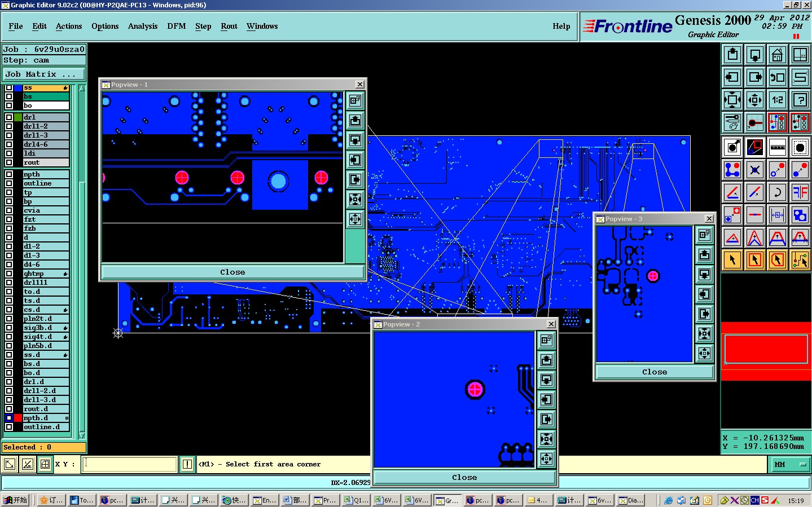Screen dimensions: 812x507
Task: Open the wrench and palette settings icon
Action: click(732, 122)
